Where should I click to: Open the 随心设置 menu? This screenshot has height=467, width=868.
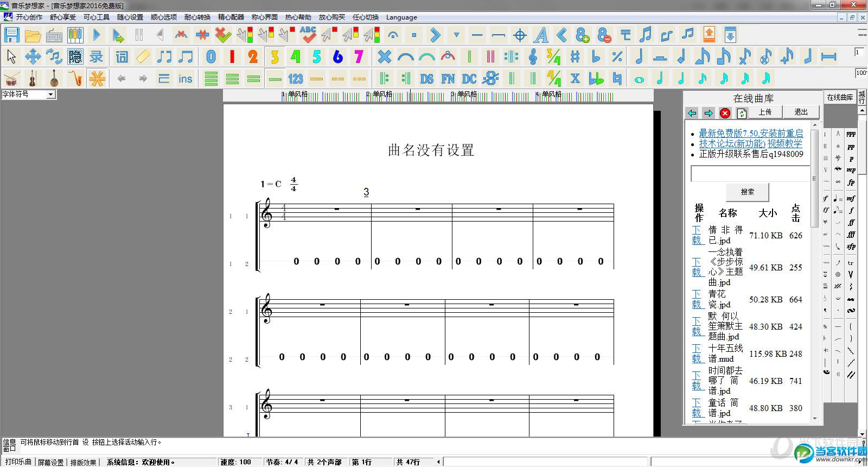(130, 17)
